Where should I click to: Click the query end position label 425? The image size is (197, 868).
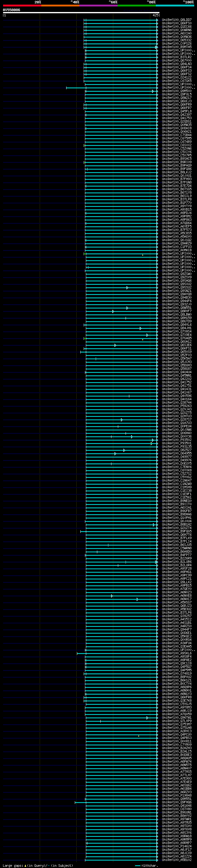[x=155, y=15]
